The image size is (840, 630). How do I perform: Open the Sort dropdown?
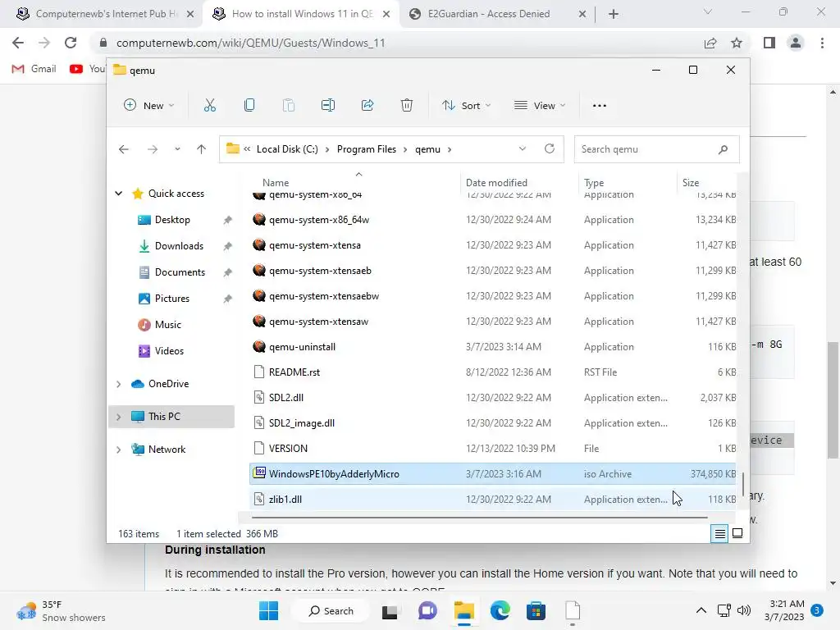pyautogui.click(x=466, y=106)
